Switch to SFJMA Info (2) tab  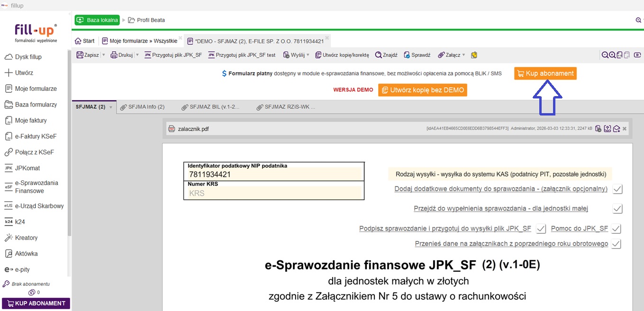coord(142,107)
